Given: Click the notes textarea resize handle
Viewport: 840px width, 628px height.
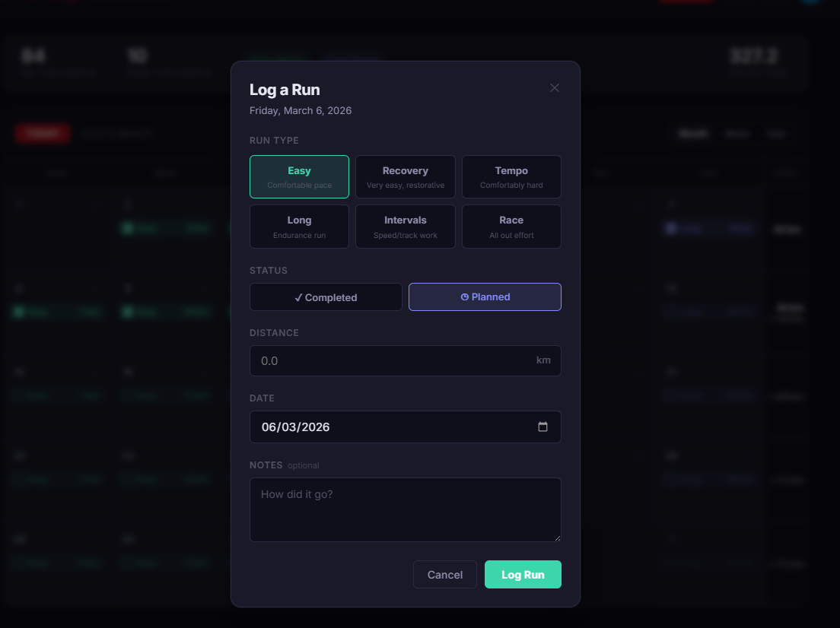Looking at the screenshot, I should tap(558, 538).
